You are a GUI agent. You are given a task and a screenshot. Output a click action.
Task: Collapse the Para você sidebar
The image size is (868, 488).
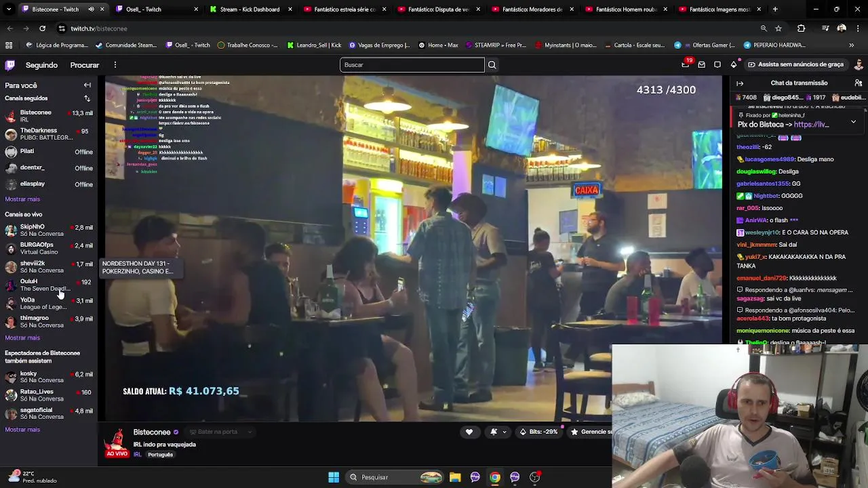pos(87,85)
